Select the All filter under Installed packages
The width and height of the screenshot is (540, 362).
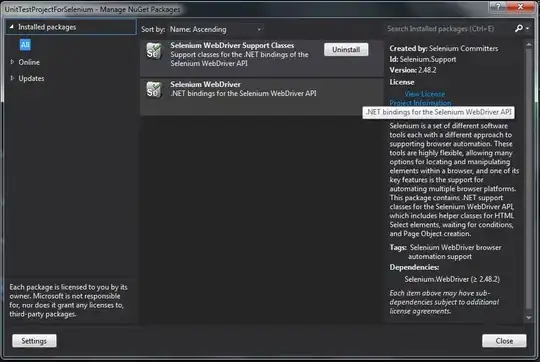[25, 44]
